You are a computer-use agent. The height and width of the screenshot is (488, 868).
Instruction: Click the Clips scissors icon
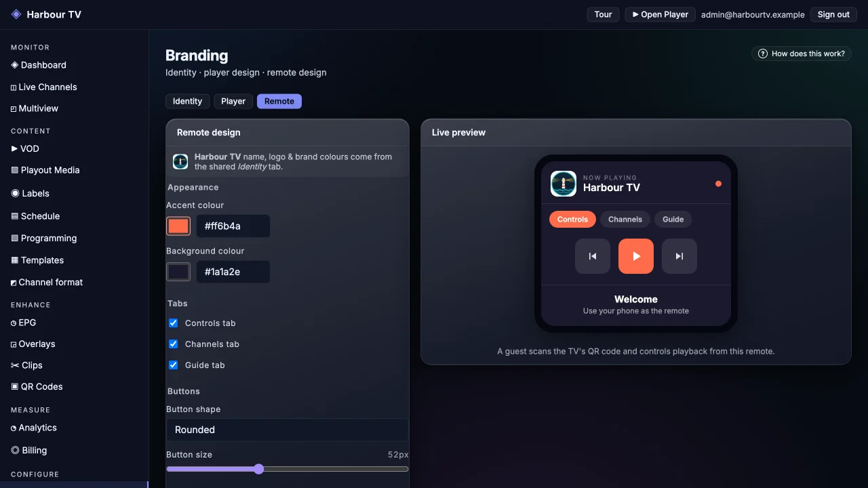[x=15, y=365]
